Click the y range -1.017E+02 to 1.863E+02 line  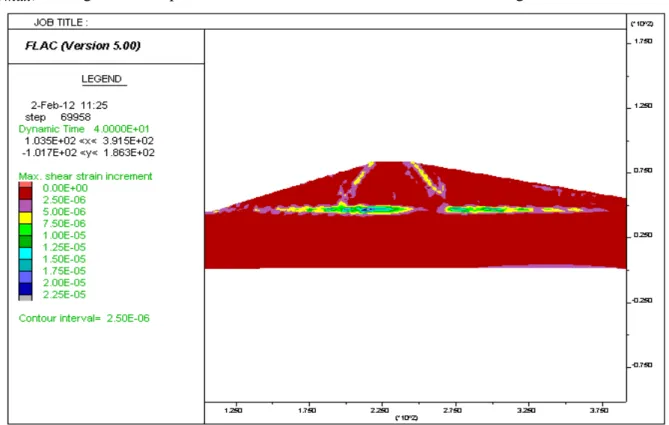click(x=88, y=153)
